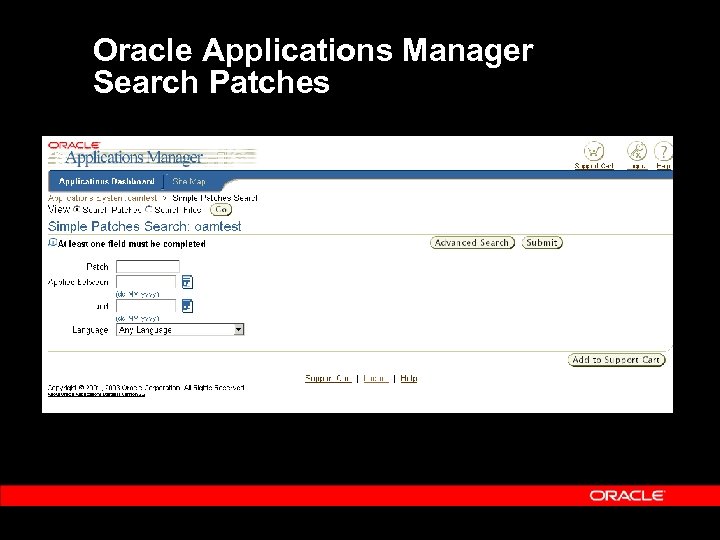
Task: Click the Submit button
Action: 542,242
